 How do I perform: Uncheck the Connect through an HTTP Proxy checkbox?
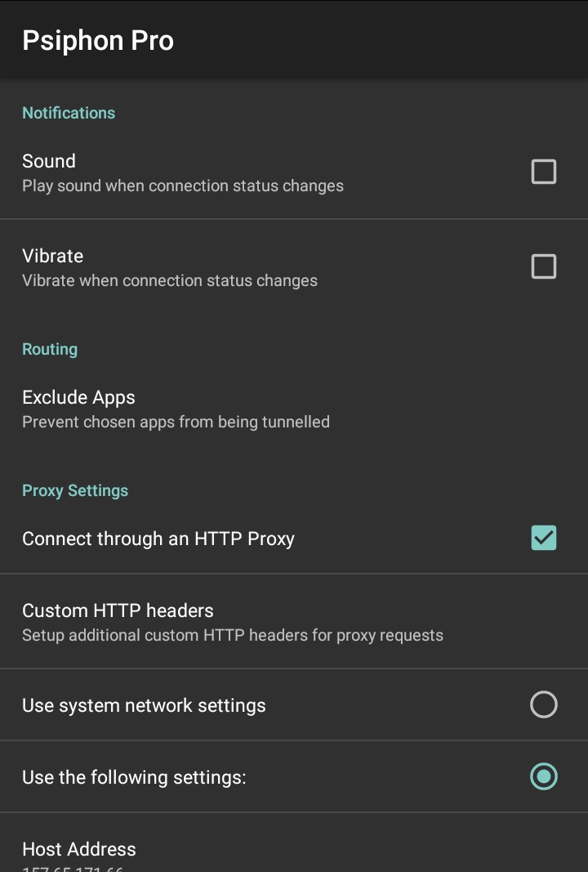tap(543, 538)
